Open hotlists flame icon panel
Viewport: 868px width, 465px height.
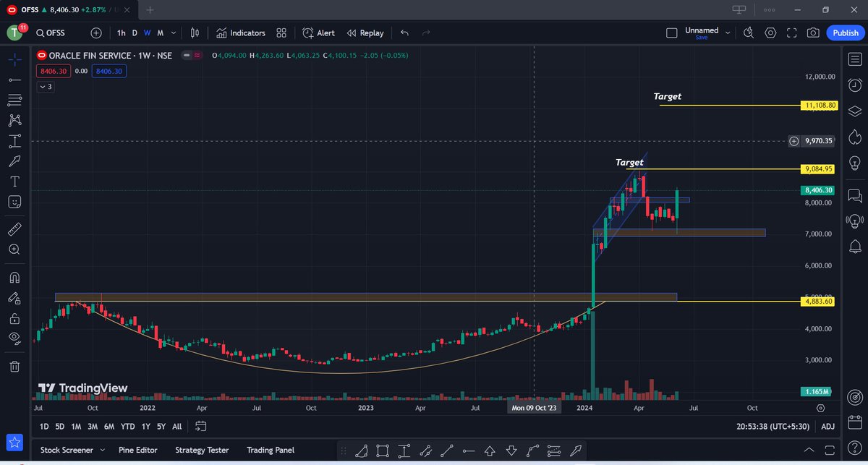tap(854, 137)
